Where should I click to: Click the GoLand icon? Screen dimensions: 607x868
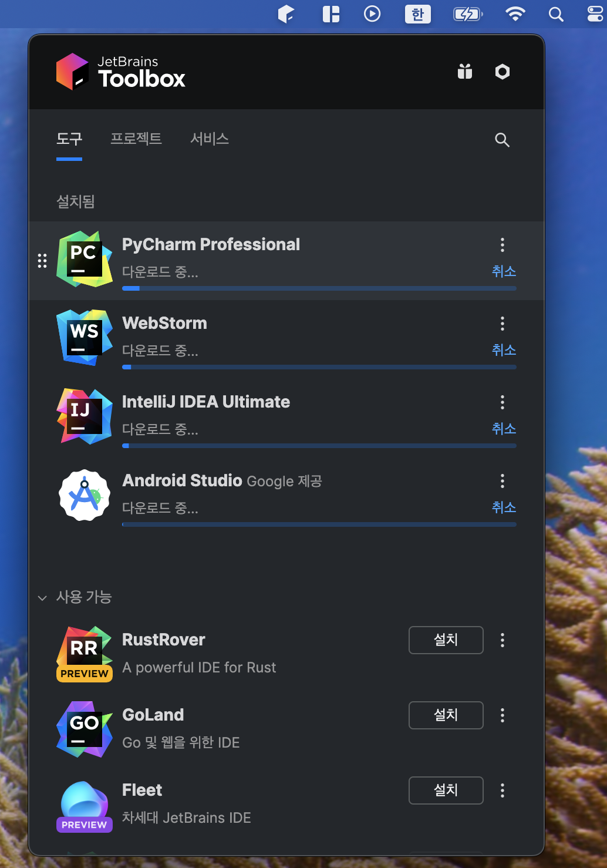click(x=85, y=729)
